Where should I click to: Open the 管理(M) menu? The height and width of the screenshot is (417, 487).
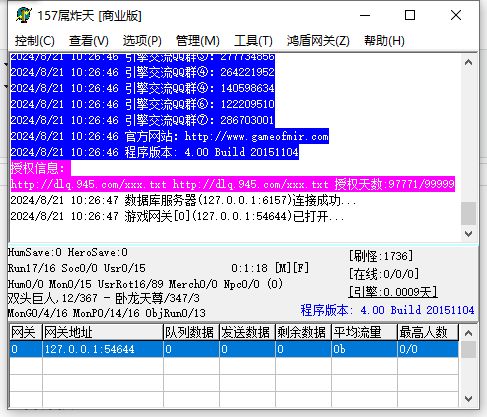tap(198, 41)
